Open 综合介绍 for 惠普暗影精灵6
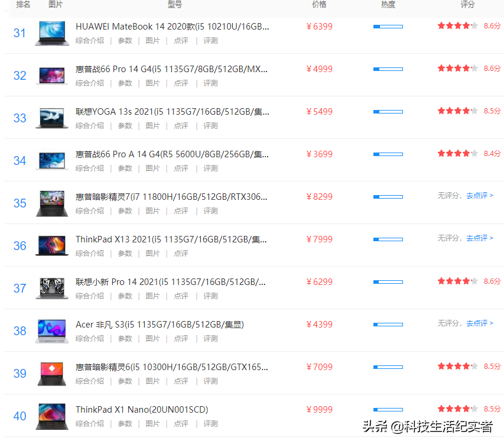 tap(90, 381)
